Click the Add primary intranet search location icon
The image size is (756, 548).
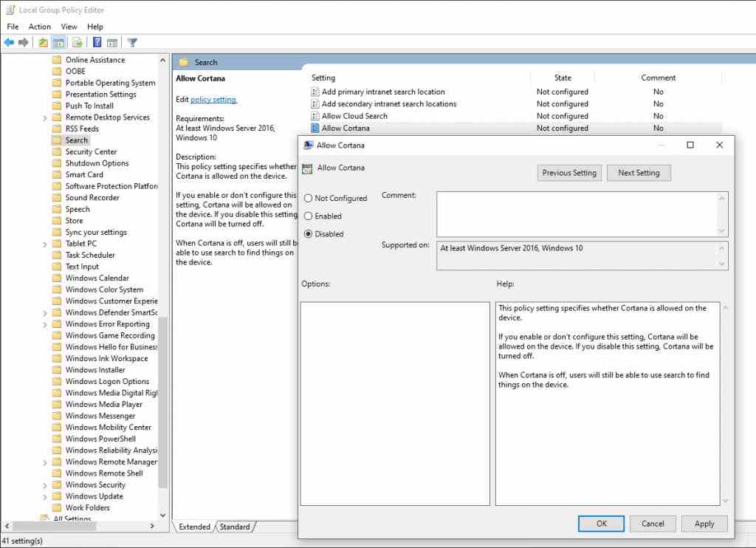tap(315, 92)
